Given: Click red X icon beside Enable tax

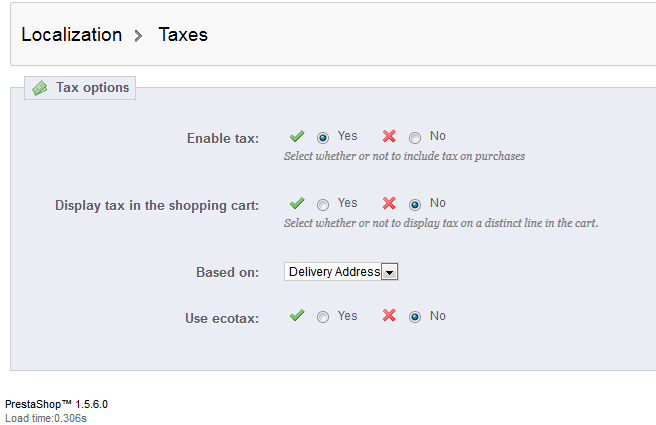Looking at the screenshot, I should pos(389,136).
